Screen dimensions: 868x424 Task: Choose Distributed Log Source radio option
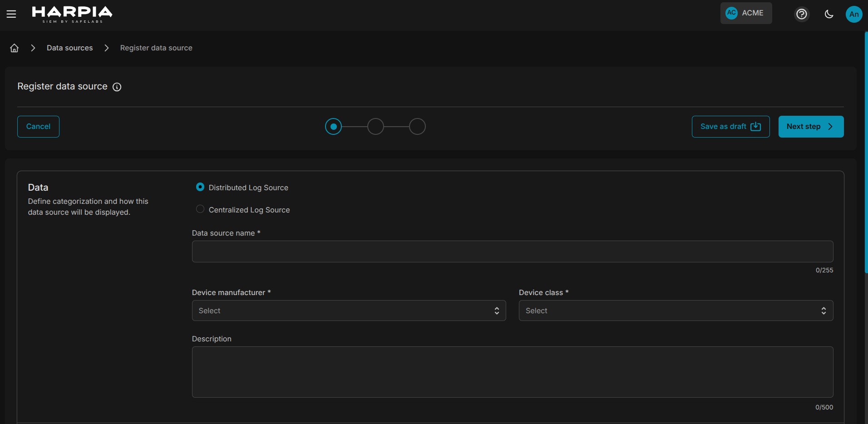(x=200, y=187)
